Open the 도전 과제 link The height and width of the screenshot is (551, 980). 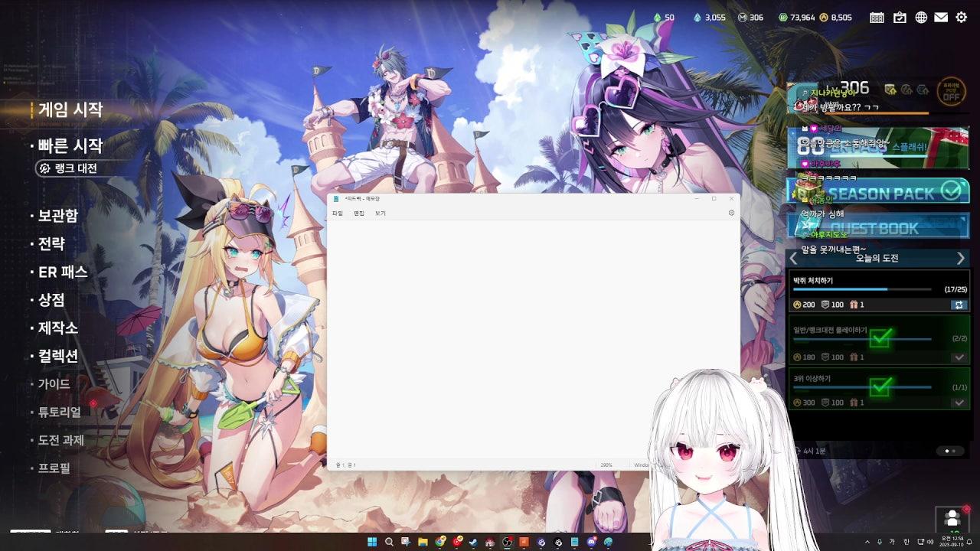pos(61,440)
